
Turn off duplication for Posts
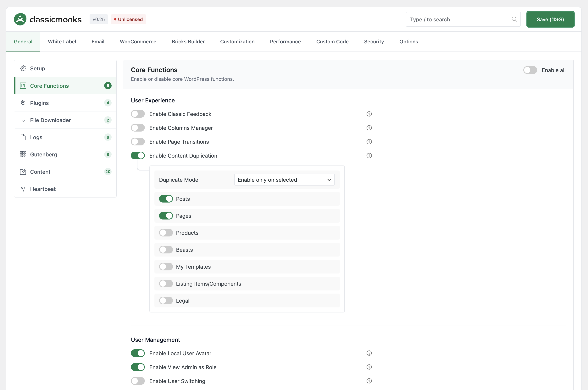[x=166, y=199]
